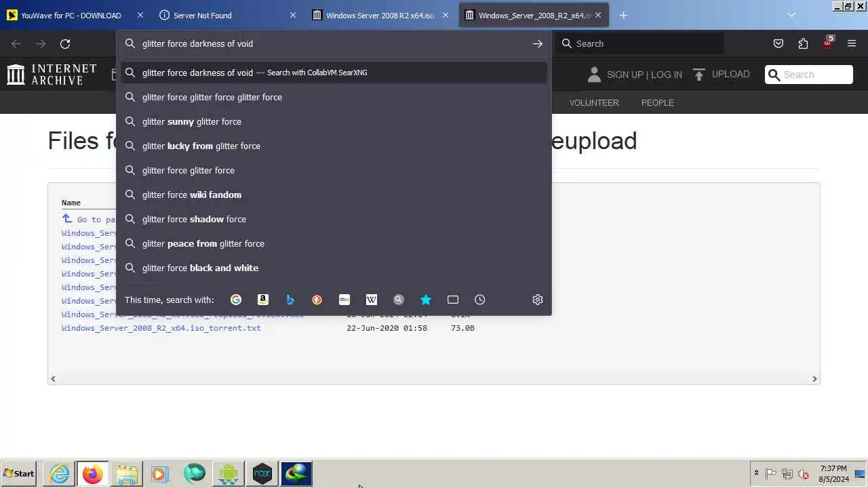868x488 pixels.
Task: Search with eBay one-off engine
Action: click(344, 300)
